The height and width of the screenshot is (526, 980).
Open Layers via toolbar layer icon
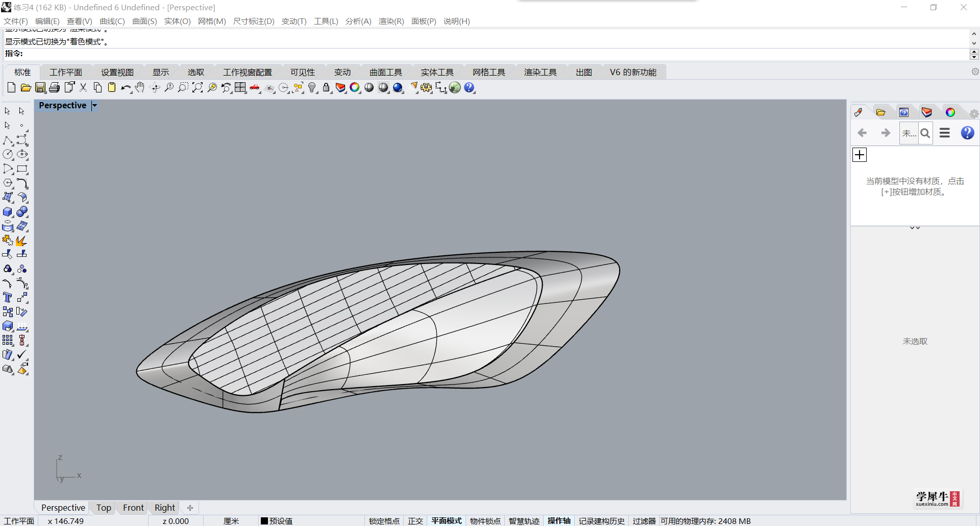(340, 88)
